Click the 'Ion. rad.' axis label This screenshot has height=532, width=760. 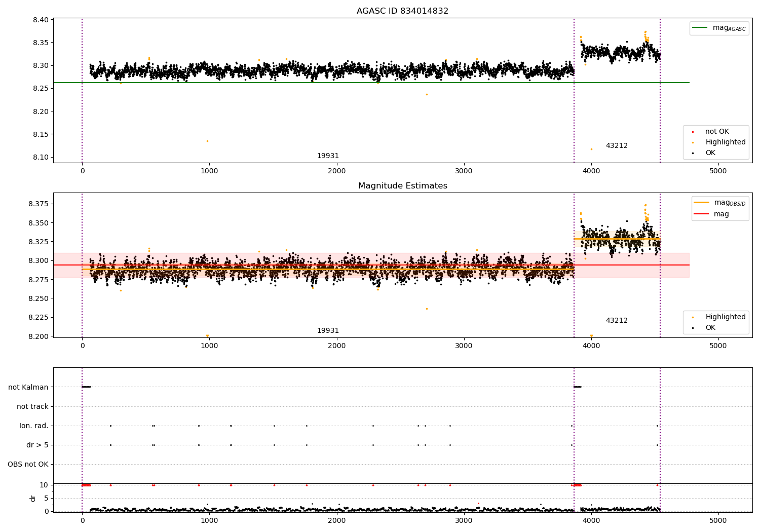coord(34,426)
